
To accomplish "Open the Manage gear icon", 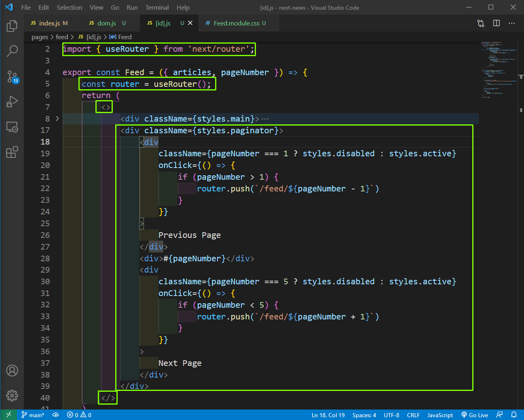I will coord(12,395).
